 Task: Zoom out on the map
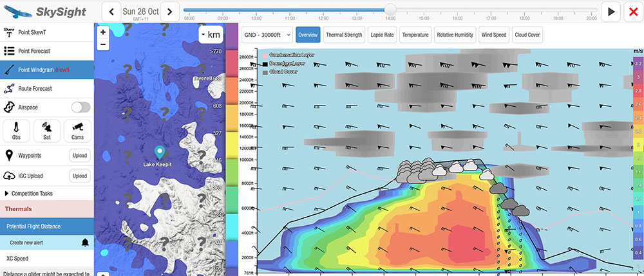point(103,44)
